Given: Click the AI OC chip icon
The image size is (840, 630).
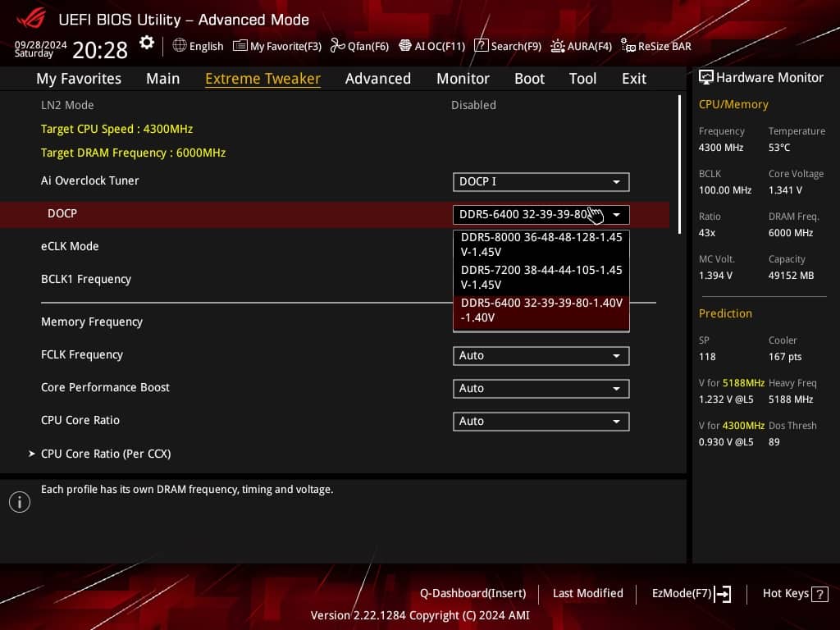Looking at the screenshot, I should [405, 46].
